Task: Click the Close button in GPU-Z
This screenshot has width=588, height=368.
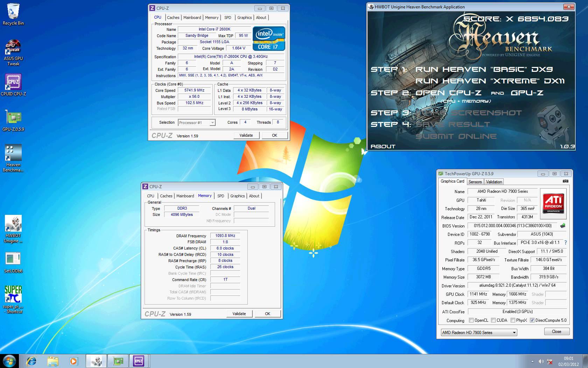Action: [556, 331]
